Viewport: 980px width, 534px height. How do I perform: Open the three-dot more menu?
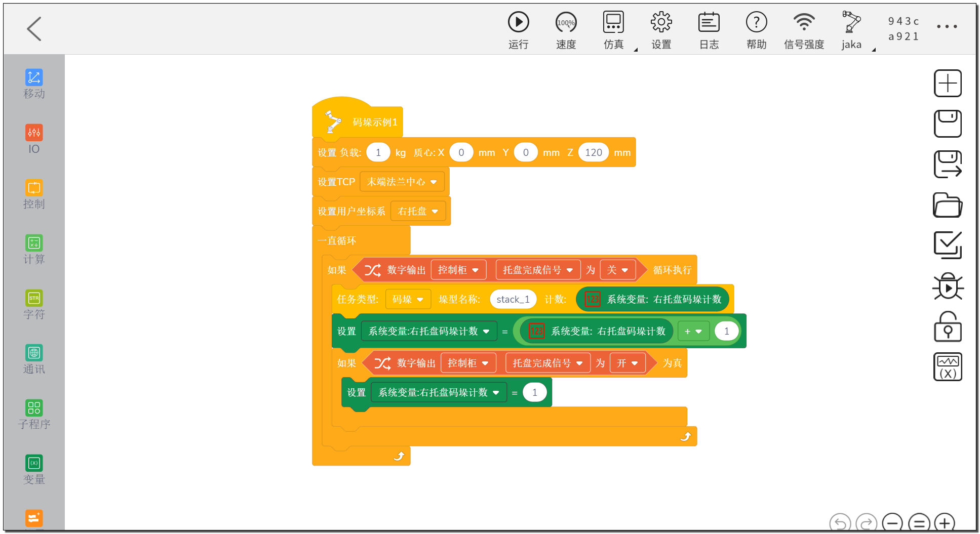(x=947, y=26)
